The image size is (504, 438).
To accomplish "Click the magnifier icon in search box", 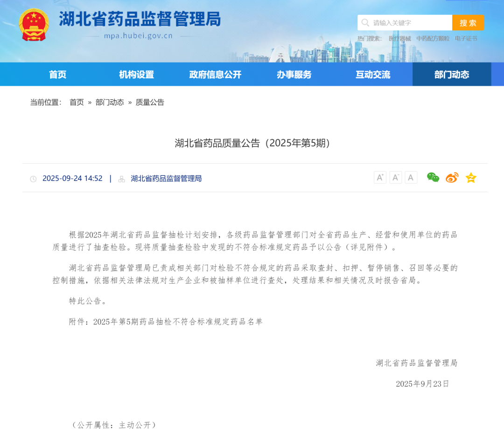I will tap(365, 23).
